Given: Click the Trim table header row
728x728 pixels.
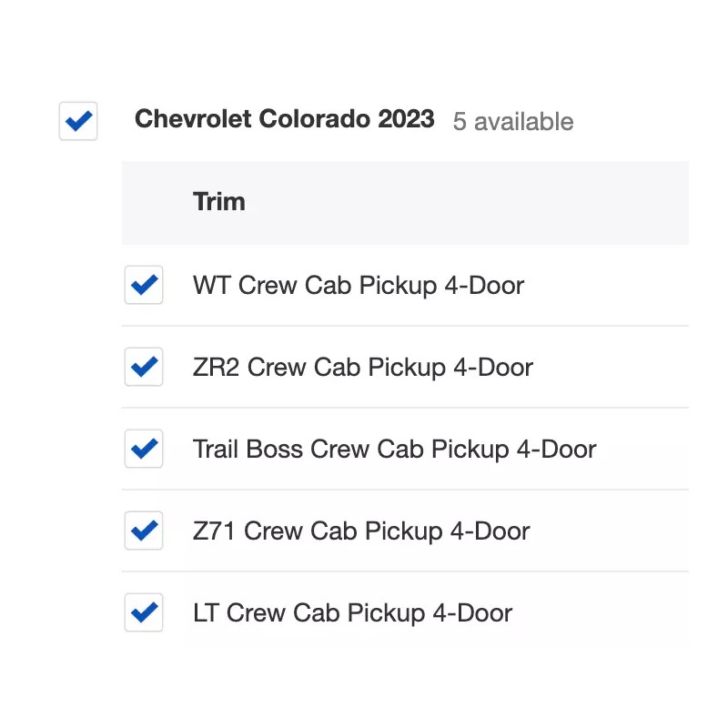Looking at the screenshot, I should click(455, 202).
